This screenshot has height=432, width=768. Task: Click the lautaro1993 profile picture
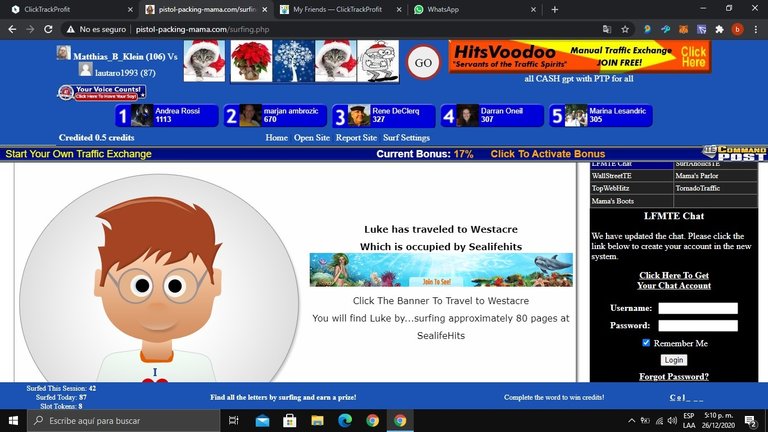86,70
